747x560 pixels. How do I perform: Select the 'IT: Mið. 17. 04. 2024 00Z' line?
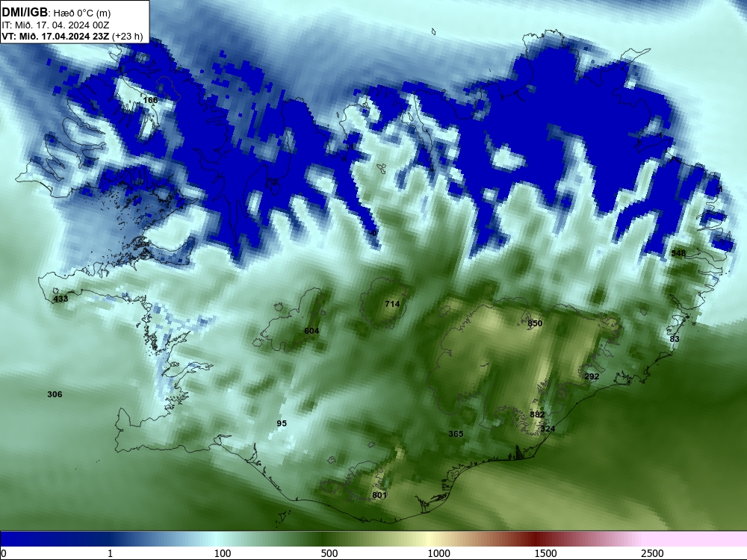(56, 25)
